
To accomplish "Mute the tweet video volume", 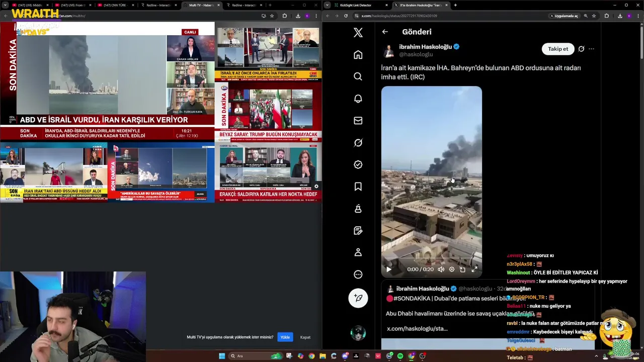I will [441, 269].
